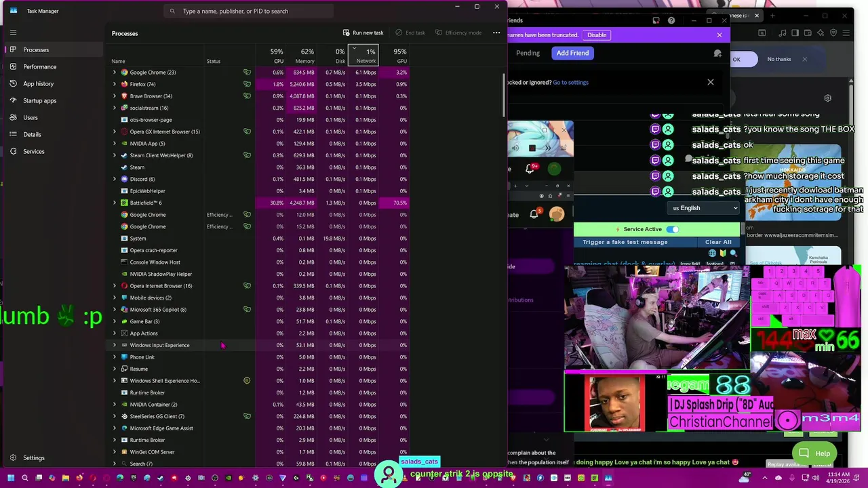Screen dimensions: 868x488
Task: Click the Startup apps gauge icon
Action: click(x=13, y=100)
